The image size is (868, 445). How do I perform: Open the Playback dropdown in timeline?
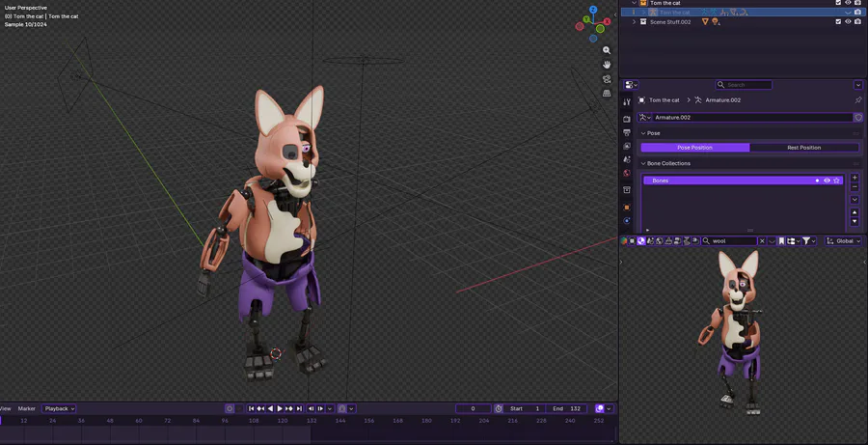[x=59, y=408]
